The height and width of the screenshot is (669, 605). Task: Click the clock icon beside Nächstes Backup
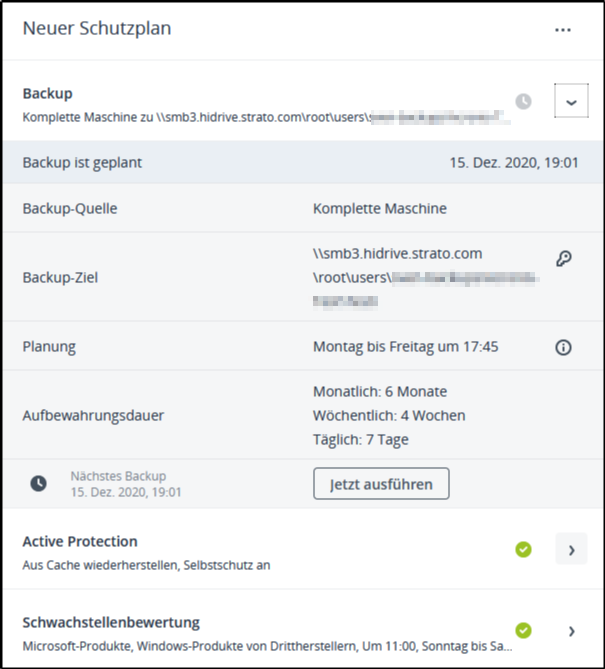coord(38,484)
